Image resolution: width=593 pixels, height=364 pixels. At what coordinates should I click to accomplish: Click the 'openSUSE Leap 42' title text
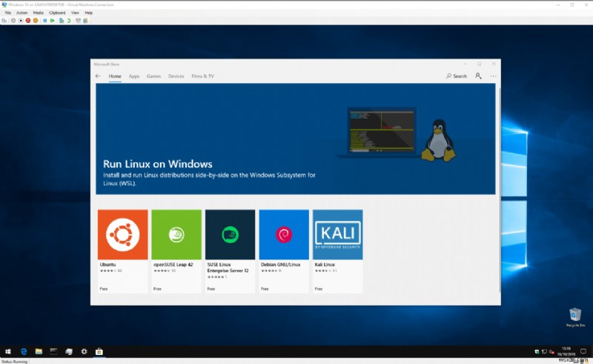tap(173, 265)
